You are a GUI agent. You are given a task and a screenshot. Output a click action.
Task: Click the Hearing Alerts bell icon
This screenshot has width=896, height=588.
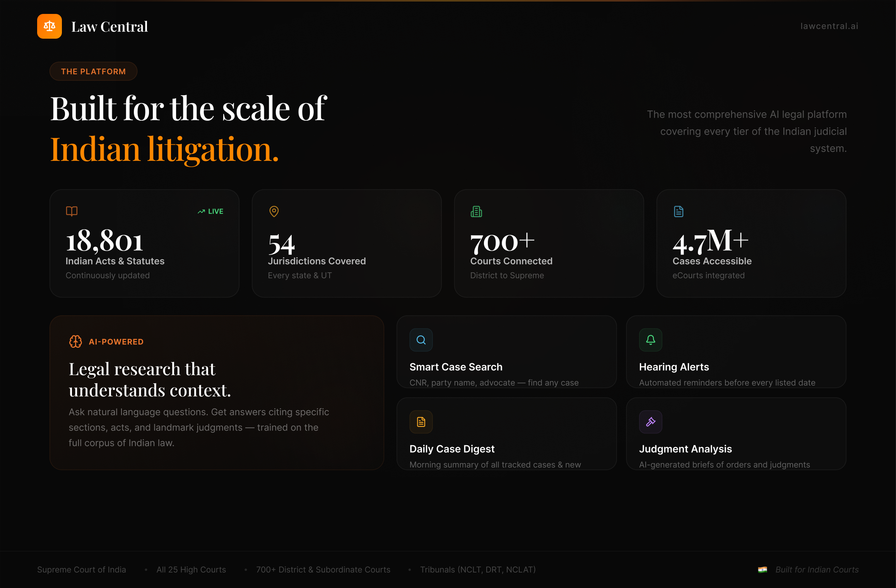[650, 340]
